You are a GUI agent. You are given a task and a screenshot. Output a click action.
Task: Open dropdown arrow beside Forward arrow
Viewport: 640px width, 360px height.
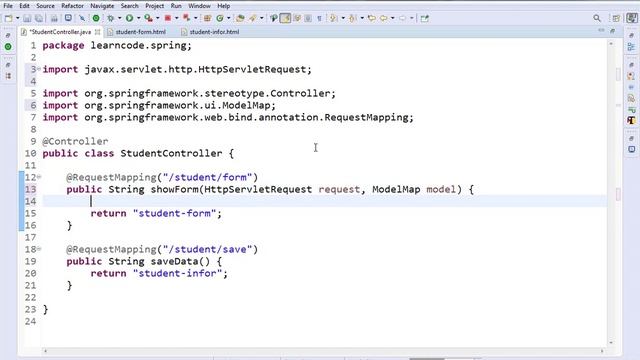[411, 18]
